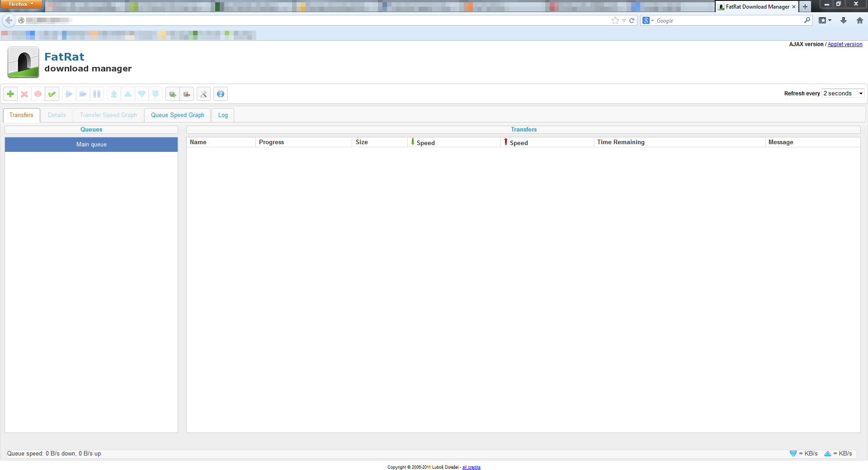Open Settings via the wrench icon
Viewport: 868px width, 470px height.
coord(203,94)
